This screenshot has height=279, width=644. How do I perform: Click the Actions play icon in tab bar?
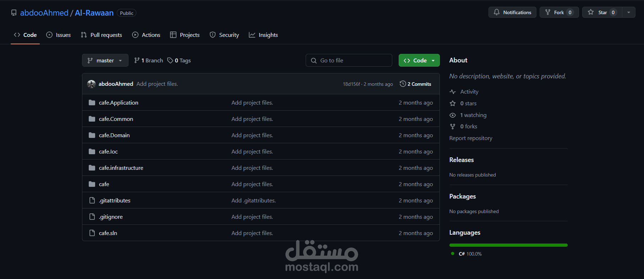click(135, 35)
